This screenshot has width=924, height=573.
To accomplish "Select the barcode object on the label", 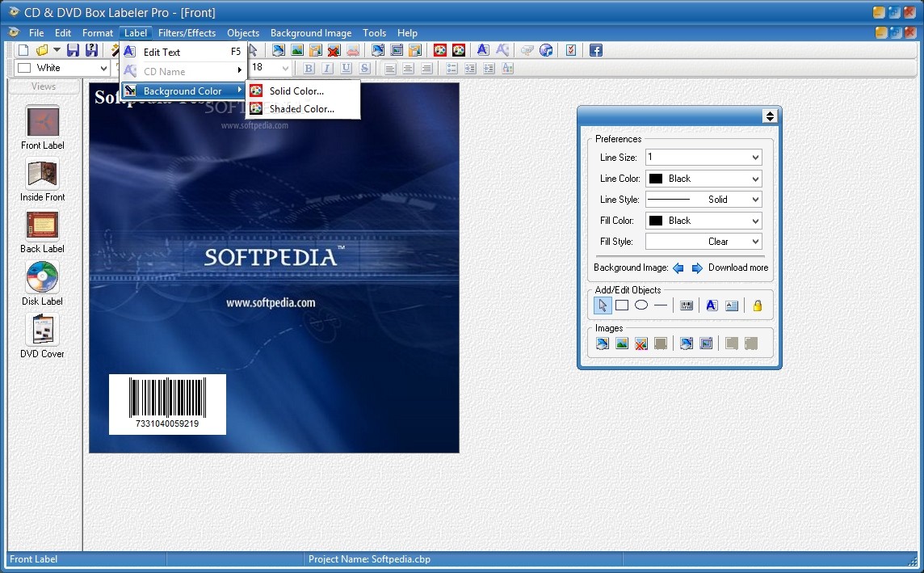I will point(167,404).
